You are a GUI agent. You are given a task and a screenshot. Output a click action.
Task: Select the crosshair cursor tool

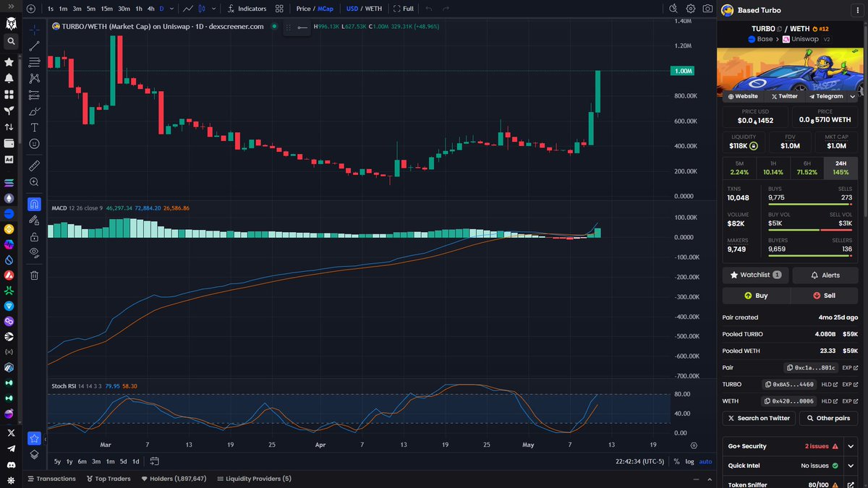(34, 30)
